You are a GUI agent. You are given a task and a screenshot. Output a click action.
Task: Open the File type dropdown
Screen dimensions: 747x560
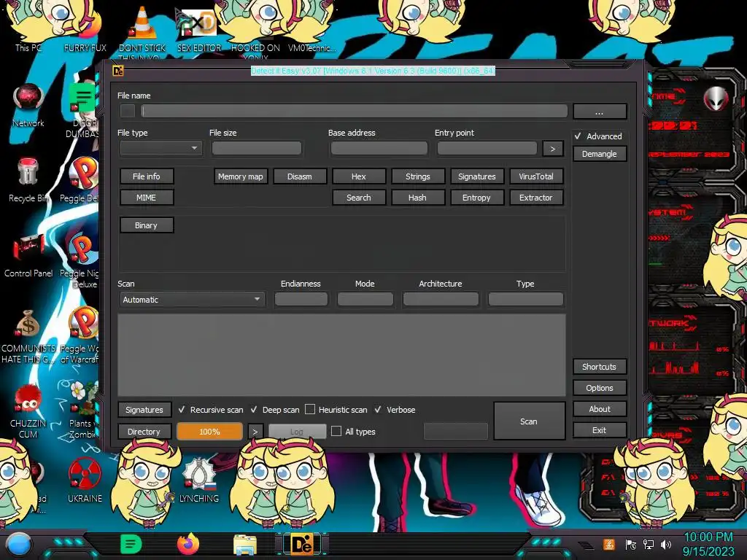161,148
